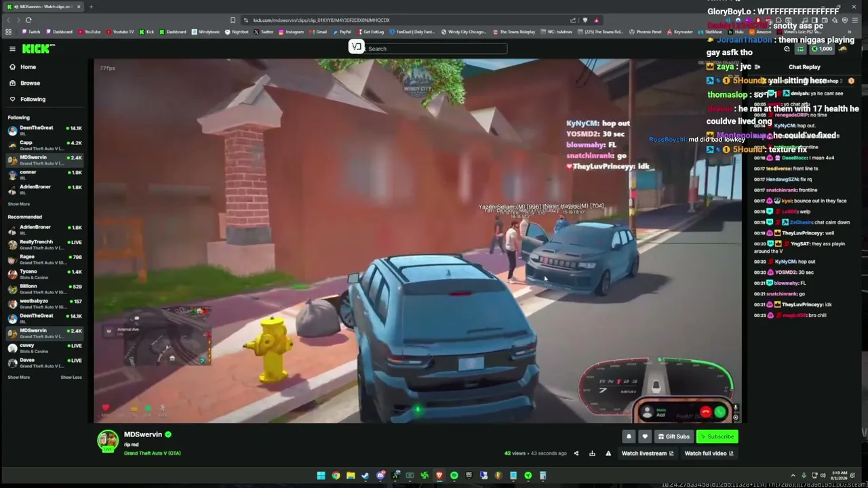Image resolution: width=868 pixels, height=488 pixels.
Task: Open Billionn channel in Recommended list
Action: pos(45,289)
